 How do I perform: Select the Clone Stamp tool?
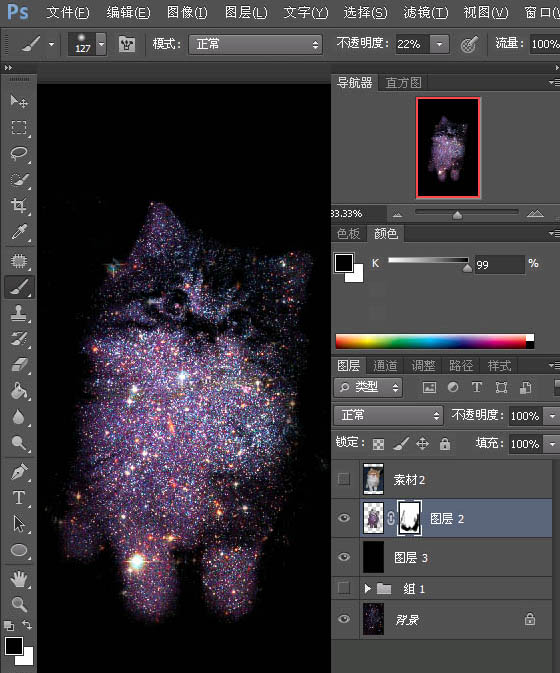point(19,313)
